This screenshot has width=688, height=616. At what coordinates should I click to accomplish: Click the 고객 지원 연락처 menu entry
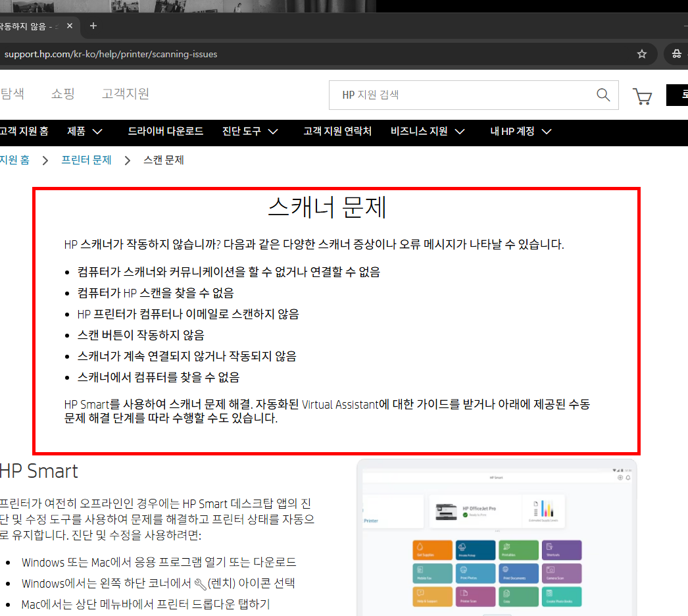[x=337, y=131]
